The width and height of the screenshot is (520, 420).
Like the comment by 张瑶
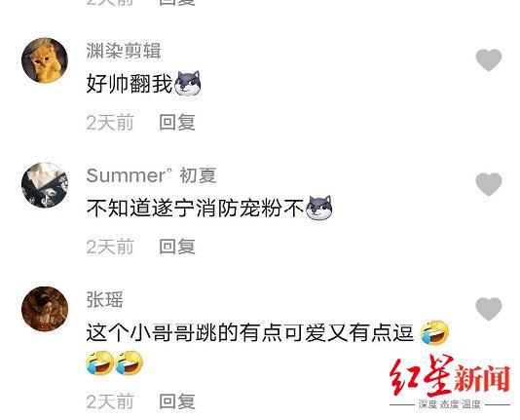(489, 309)
